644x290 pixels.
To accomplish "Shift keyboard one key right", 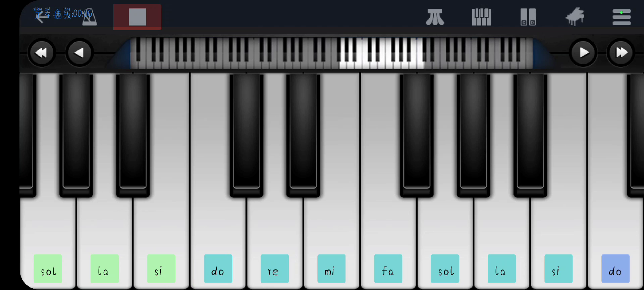I will click(x=584, y=53).
